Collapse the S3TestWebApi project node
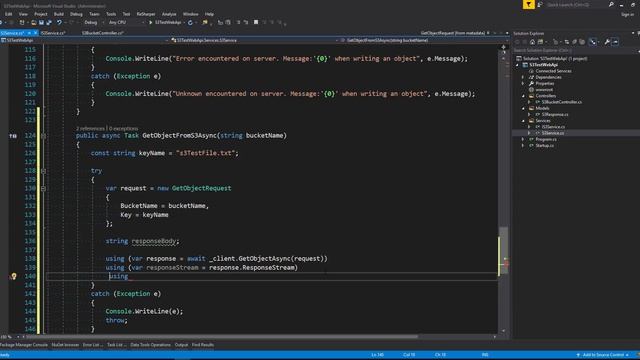This screenshot has height=360, width=640. 518,65
